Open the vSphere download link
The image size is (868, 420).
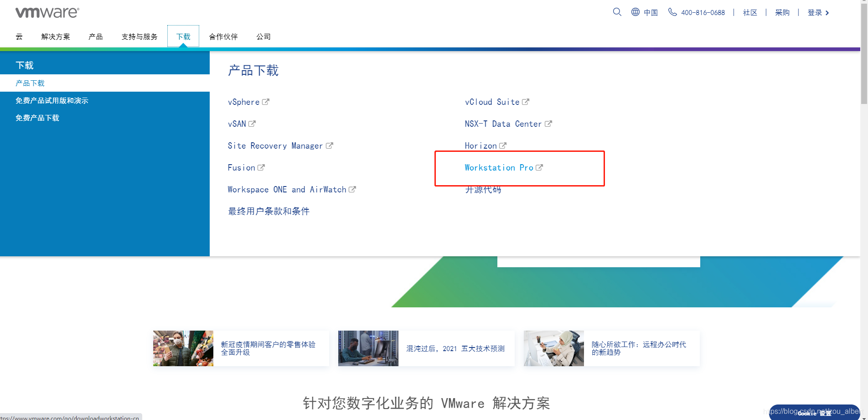244,102
